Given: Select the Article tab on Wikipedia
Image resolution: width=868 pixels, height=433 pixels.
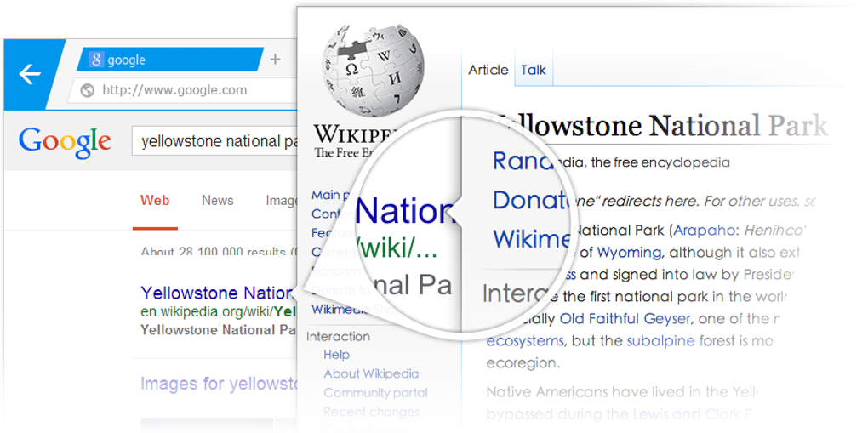Looking at the screenshot, I should click(488, 70).
